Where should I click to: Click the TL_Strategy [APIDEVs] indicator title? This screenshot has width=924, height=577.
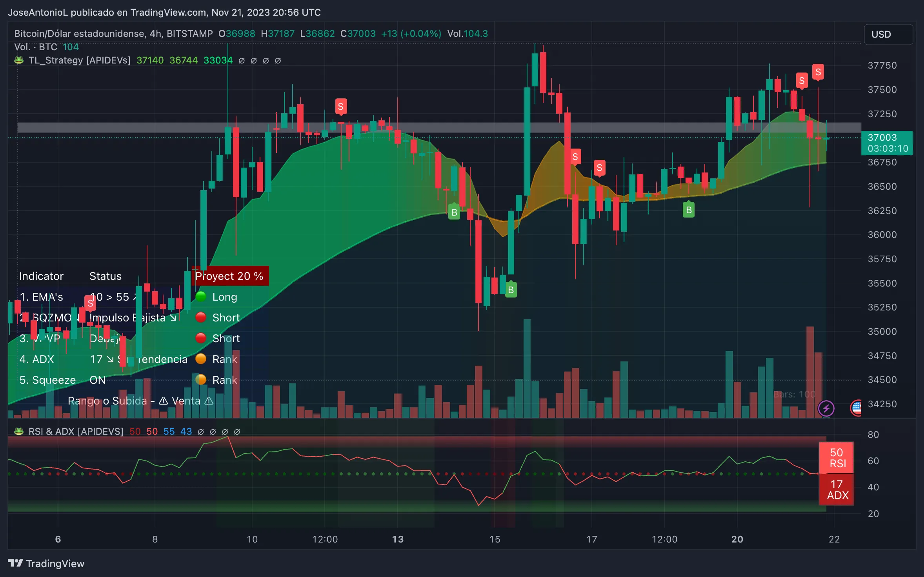point(79,60)
